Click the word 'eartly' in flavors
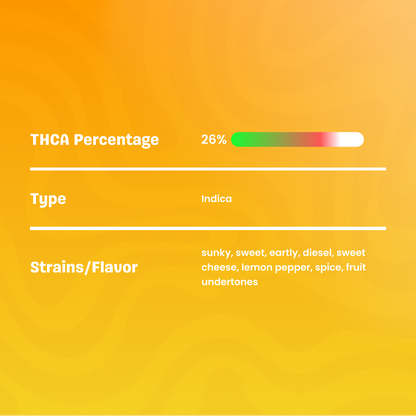The width and height of the screenshot is (416, 416). (285, 253)
